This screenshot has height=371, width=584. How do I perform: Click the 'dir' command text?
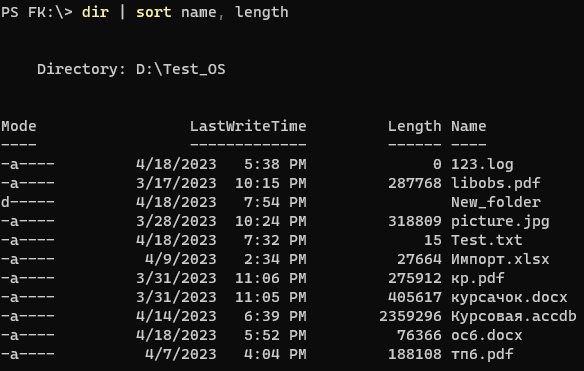(x=95, y=12)
